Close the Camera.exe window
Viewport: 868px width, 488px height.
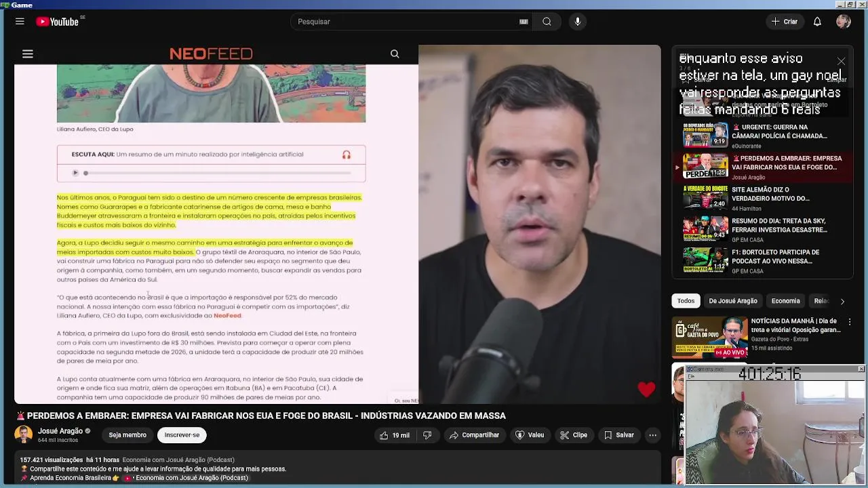click(861, 369)
